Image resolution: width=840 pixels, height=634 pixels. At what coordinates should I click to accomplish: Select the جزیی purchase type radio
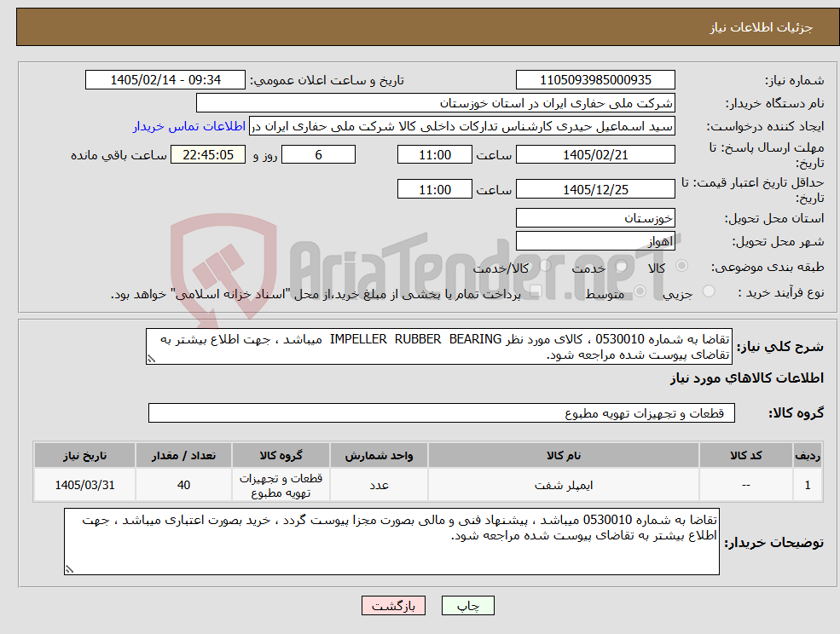(x=709, y=291)
